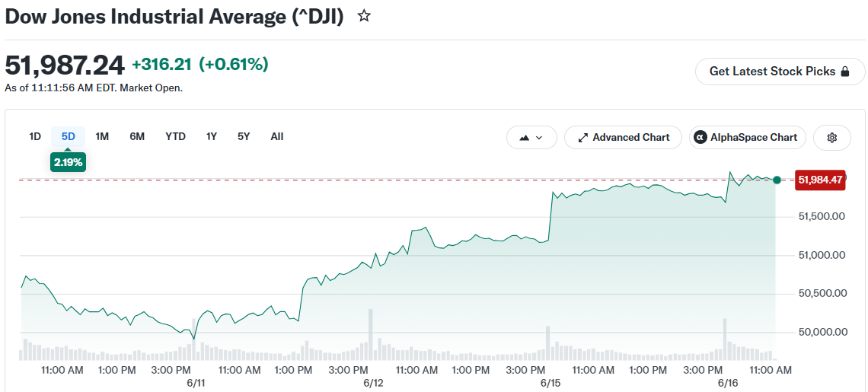Click the 51,000.00 axis label
The height and width of the screenshot is (392, 868).
pyautogui.click(x=822, y=255)
